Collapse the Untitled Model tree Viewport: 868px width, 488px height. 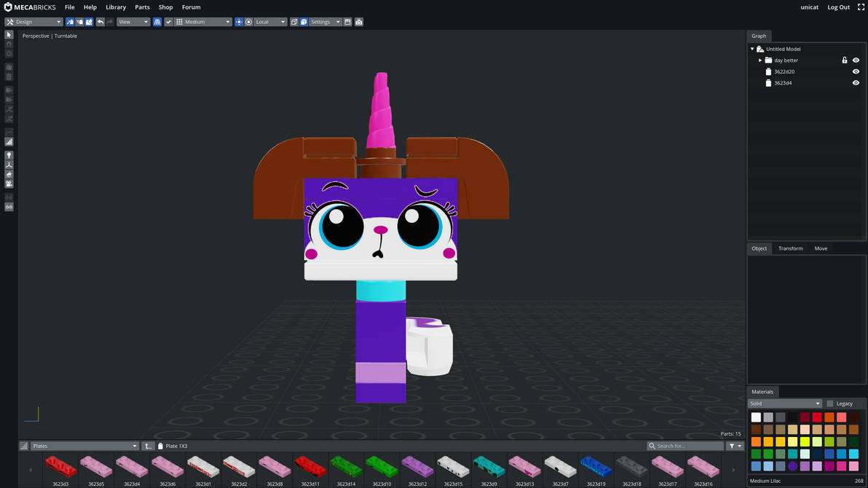[752, 49]
